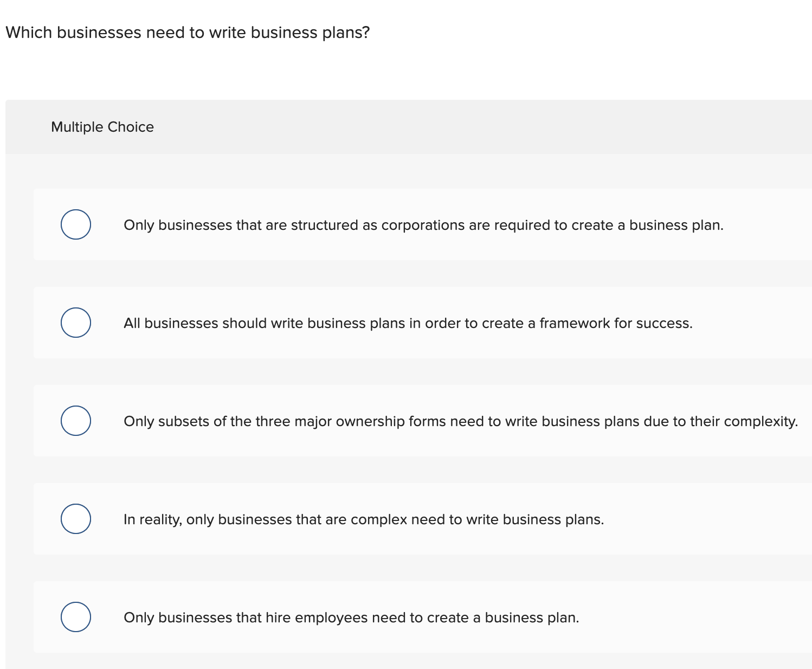Click the gray header bar right of "Multiple Choice"

click(488, 127)
